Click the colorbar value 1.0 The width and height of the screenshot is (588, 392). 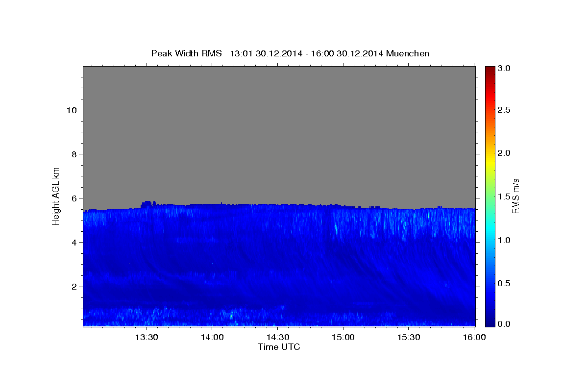coord(505,240)
